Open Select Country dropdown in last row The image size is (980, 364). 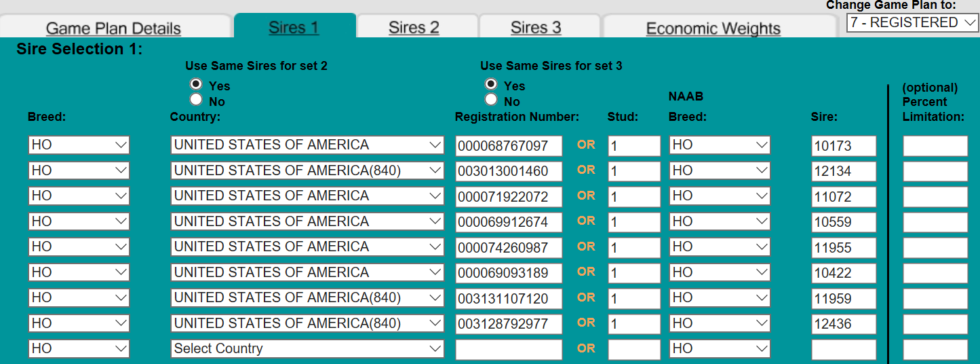pos(307,348)
